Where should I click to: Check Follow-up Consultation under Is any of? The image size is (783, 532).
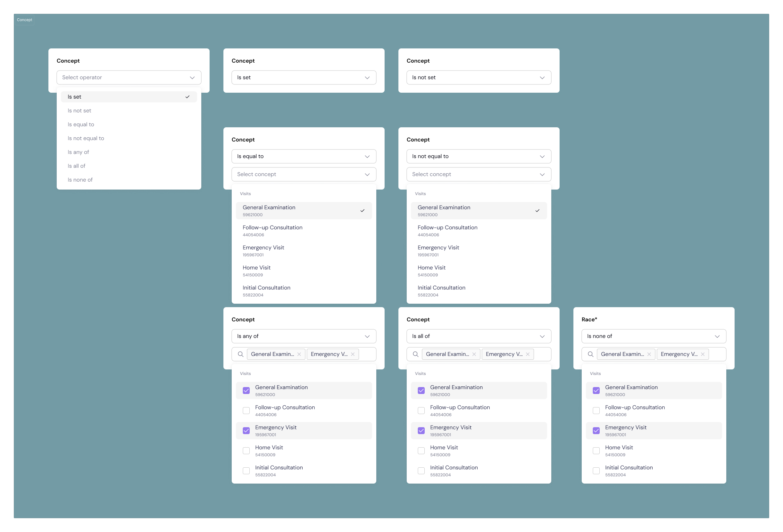(246, 411)
